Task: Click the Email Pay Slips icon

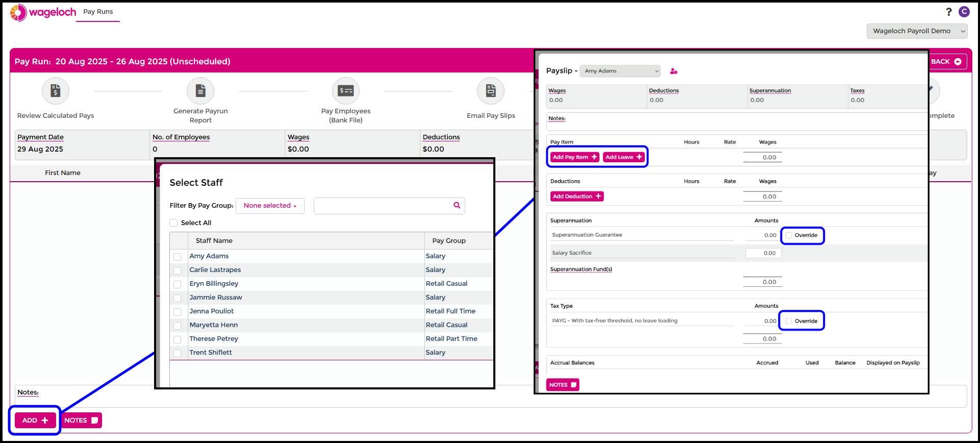Action: click(x=490, y=91)
